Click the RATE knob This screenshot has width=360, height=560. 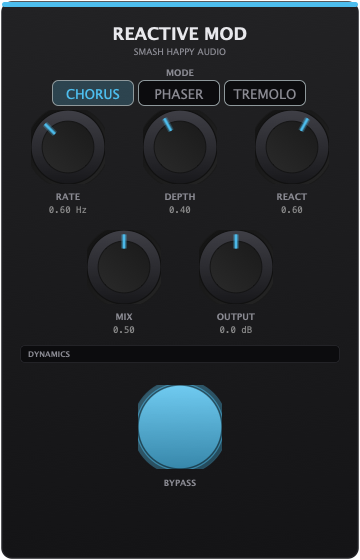point(68,147)
